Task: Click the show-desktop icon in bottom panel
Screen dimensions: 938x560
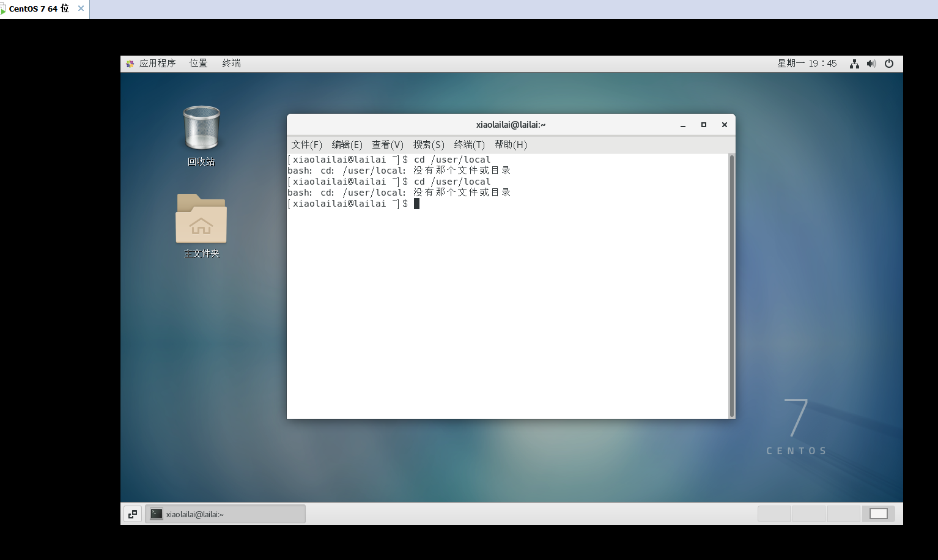Action: tap(133, 514)
